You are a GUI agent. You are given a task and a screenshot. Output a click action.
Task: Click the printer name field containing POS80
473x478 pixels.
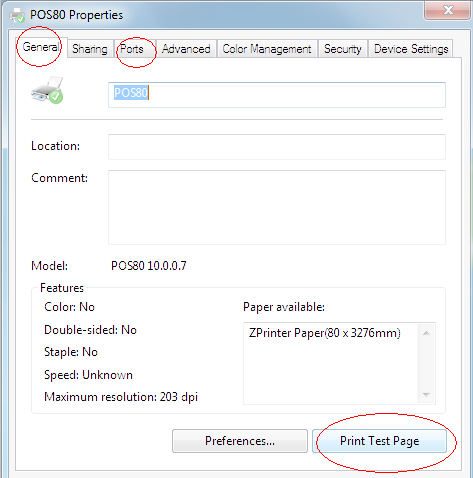[277, 95]
